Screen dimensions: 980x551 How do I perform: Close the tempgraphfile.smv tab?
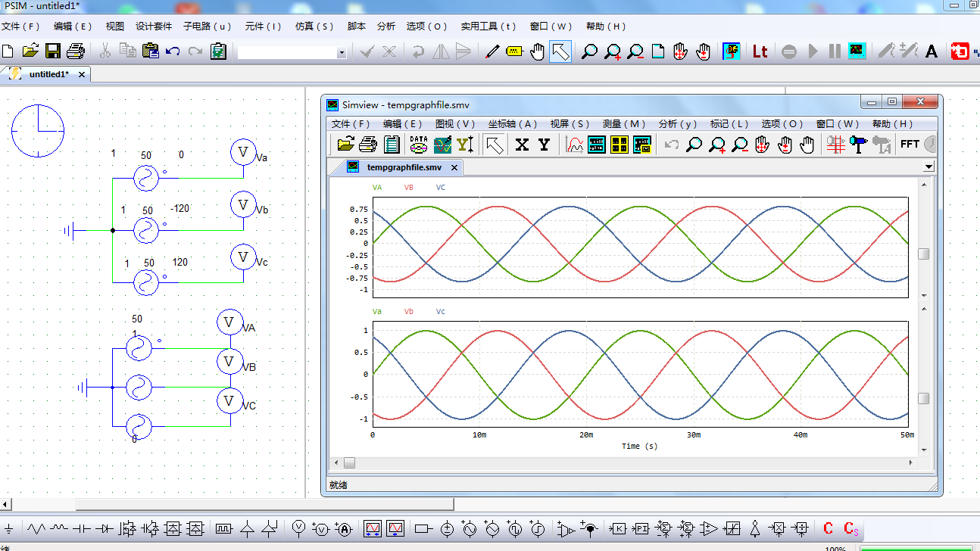coord(454,167)
